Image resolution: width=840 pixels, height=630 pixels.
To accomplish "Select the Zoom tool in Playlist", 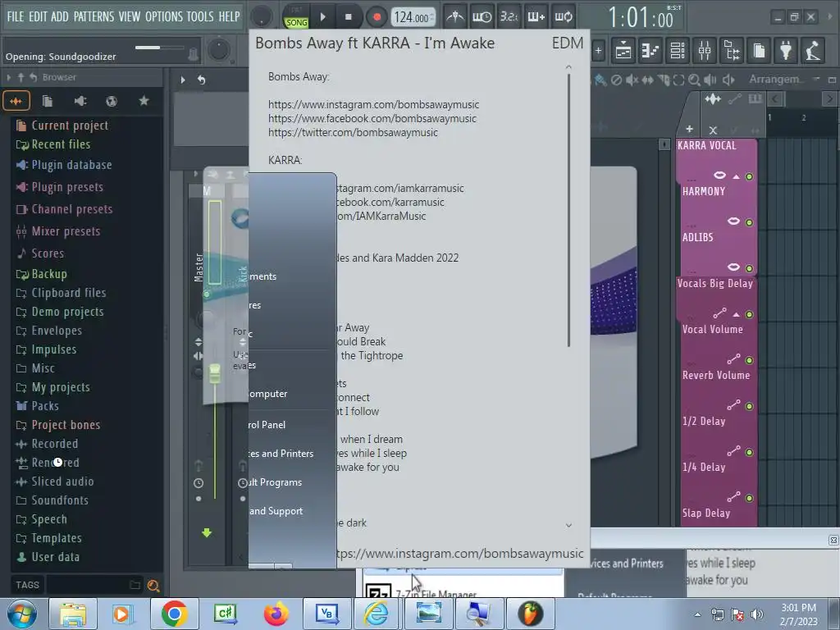I will click(x=694, y=80).
